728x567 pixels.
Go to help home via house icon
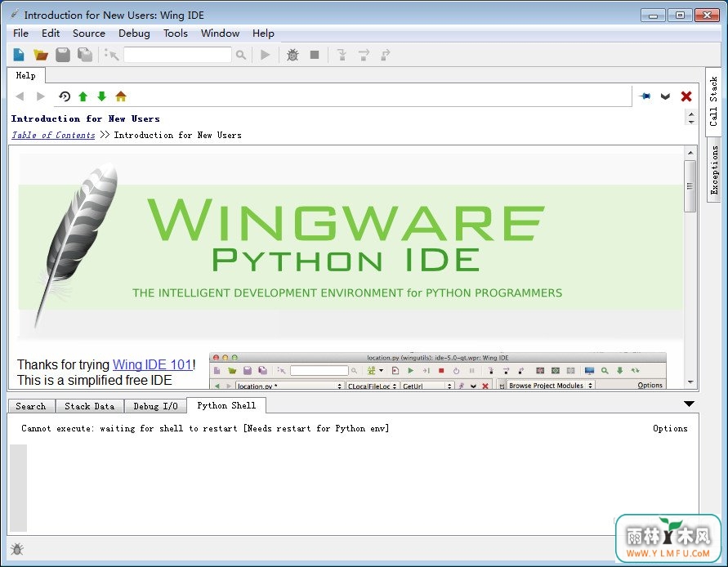coord(121,96)
